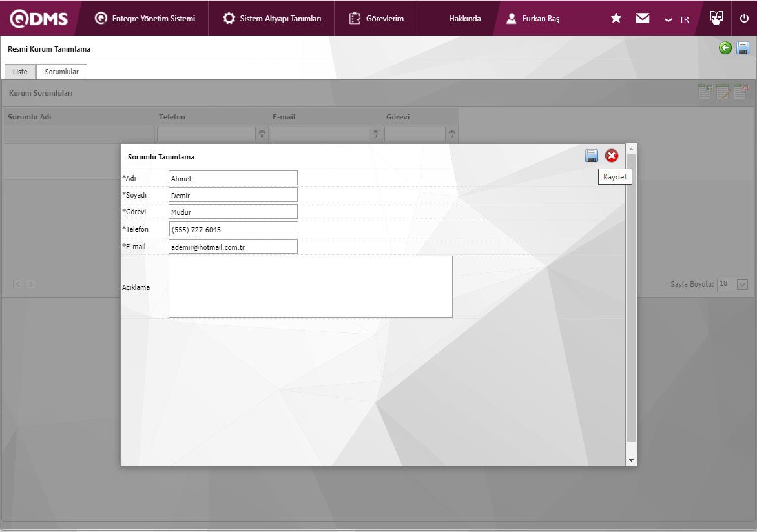Click the power logout icon

point(744,19)
